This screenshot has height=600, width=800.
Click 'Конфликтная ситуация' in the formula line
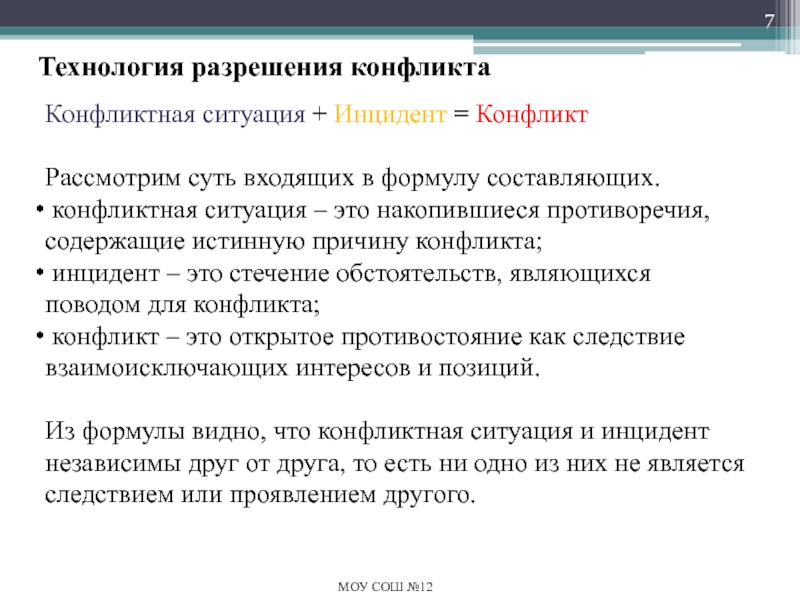click(175, 114)
